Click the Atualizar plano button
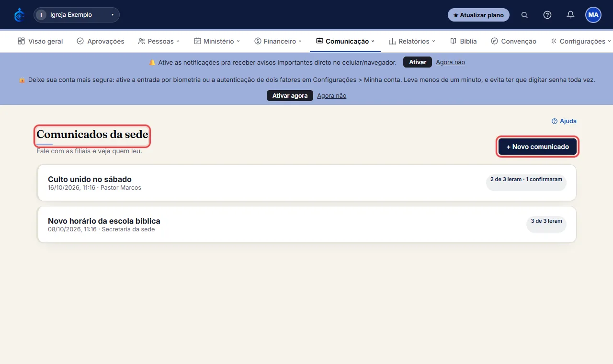 (x=478, y=15)
